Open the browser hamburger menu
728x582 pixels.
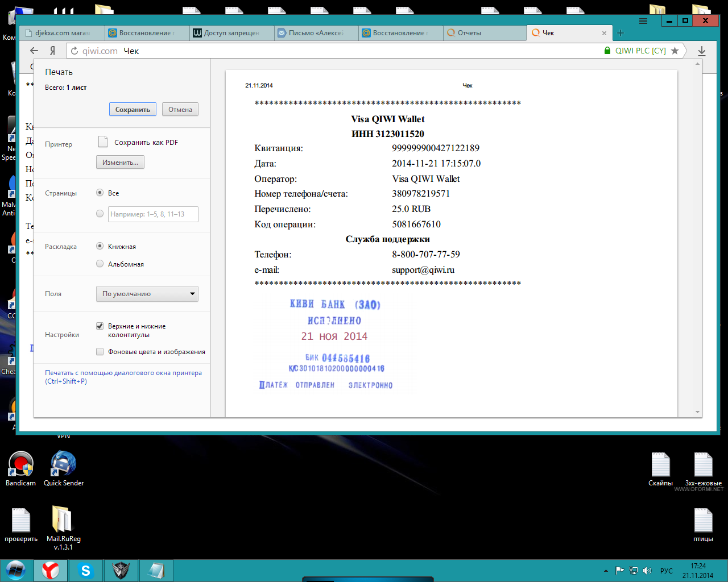pyautogui.click(x=643, y=21)
